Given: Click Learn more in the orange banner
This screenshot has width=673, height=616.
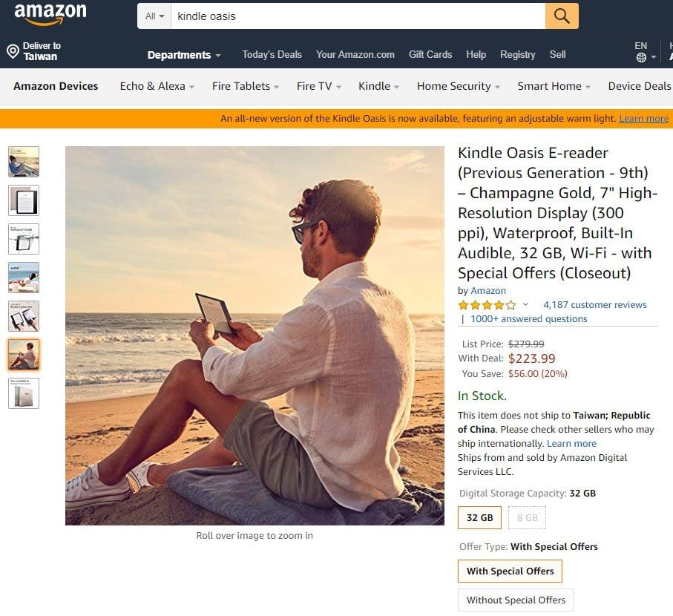Looking at the screenshot, I should coord(643,119).
